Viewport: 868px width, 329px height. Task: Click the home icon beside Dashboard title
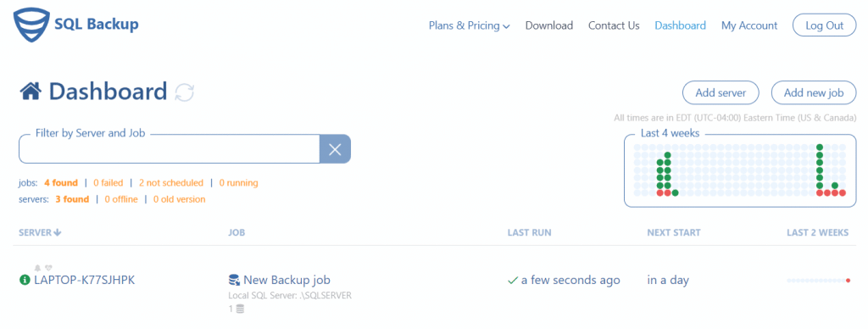(31, 91)
